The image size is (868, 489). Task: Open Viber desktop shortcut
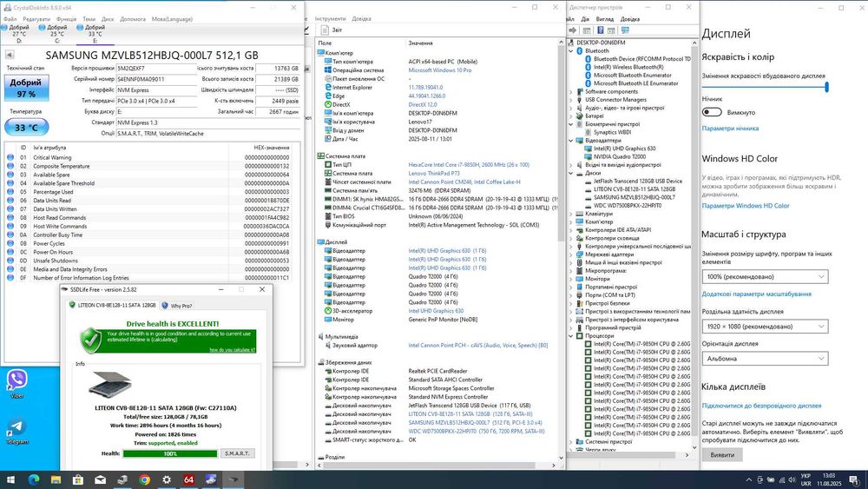[x=17, y=383]
